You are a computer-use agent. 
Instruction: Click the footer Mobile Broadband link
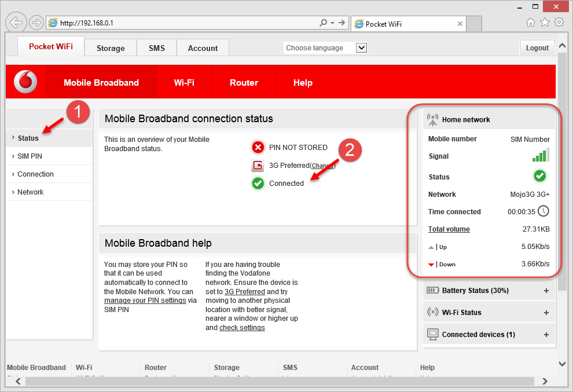point(36,367)
